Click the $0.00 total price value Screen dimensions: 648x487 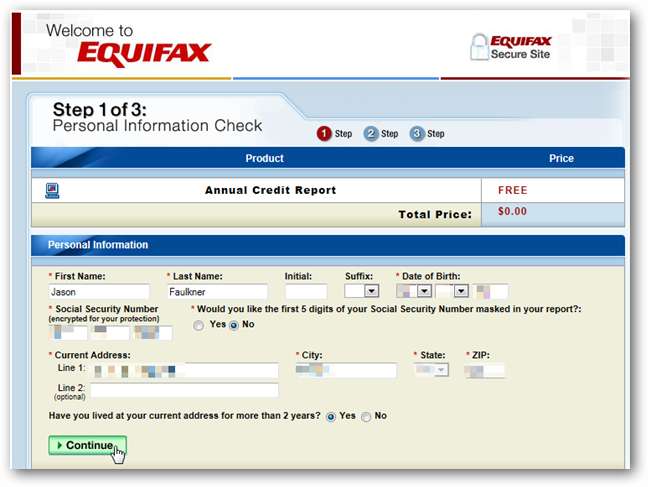(x=512, y=211)
